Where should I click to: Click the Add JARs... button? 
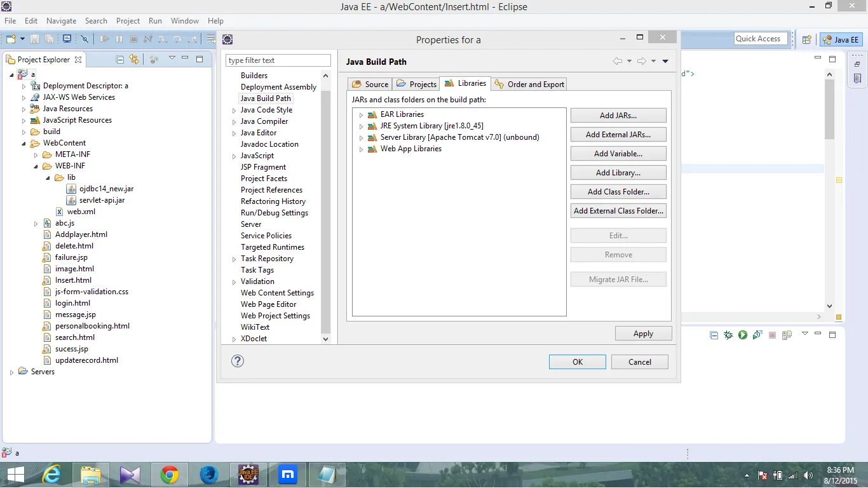(618, 116)
